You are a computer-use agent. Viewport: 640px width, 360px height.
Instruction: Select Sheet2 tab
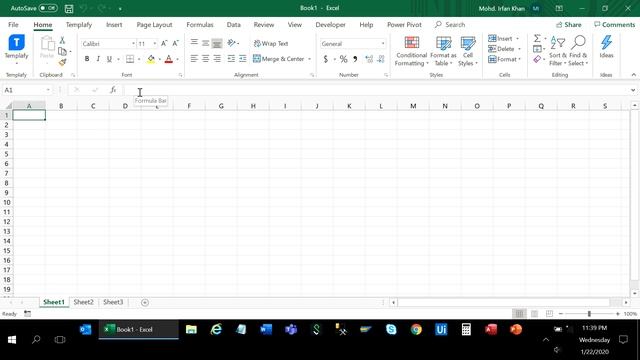[x=83, y=302]
